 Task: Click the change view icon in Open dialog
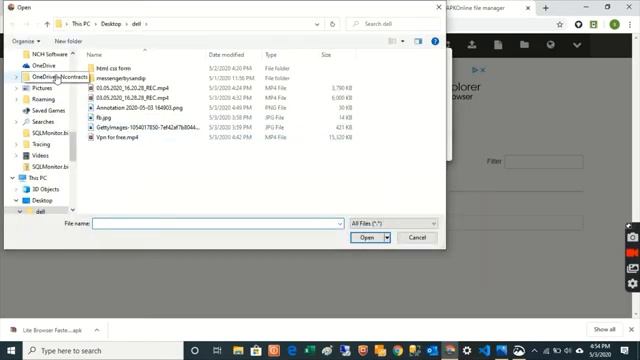[x=392, y=41]
